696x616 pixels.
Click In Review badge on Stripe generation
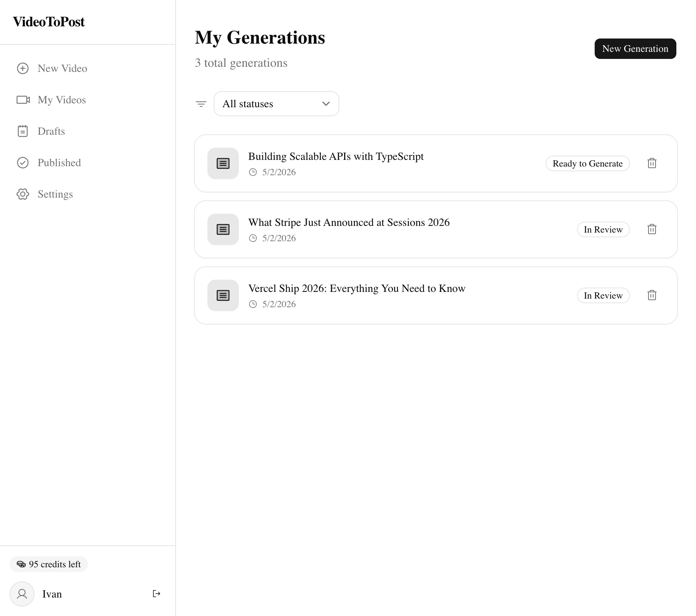[x=603, y=229]
